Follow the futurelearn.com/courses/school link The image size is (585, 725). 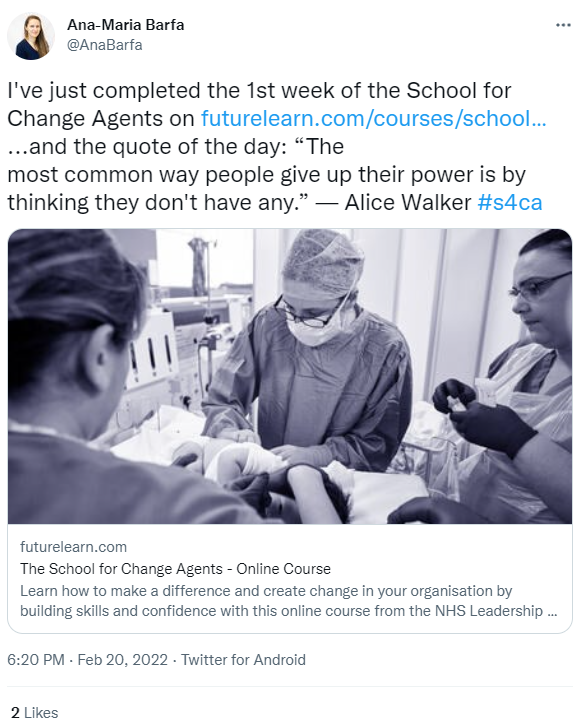point(374,118)
